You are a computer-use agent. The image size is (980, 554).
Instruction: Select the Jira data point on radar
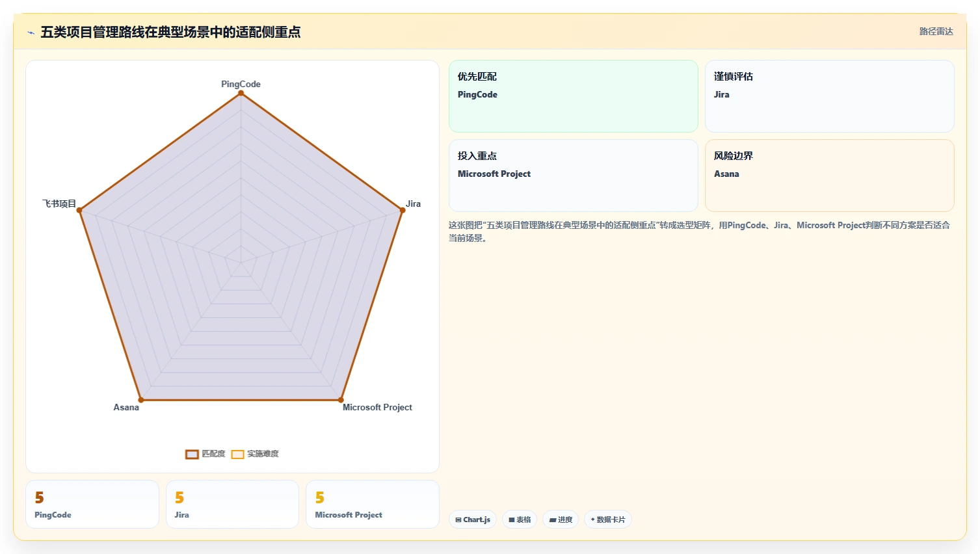pos(403,210)
